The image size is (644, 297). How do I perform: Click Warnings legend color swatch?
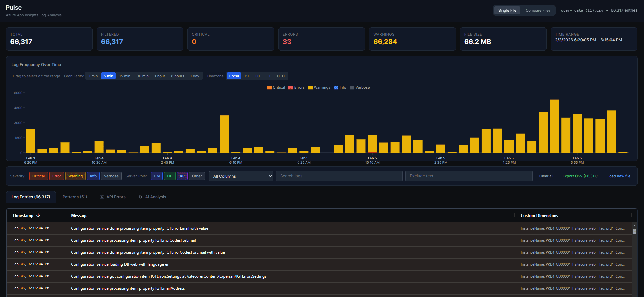pos(310,88)
